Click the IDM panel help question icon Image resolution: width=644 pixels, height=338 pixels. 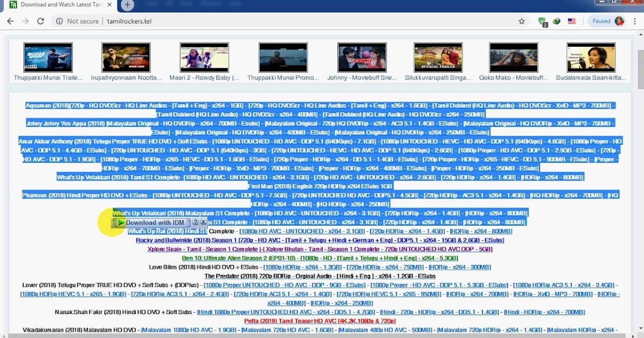tap(195, 222)
